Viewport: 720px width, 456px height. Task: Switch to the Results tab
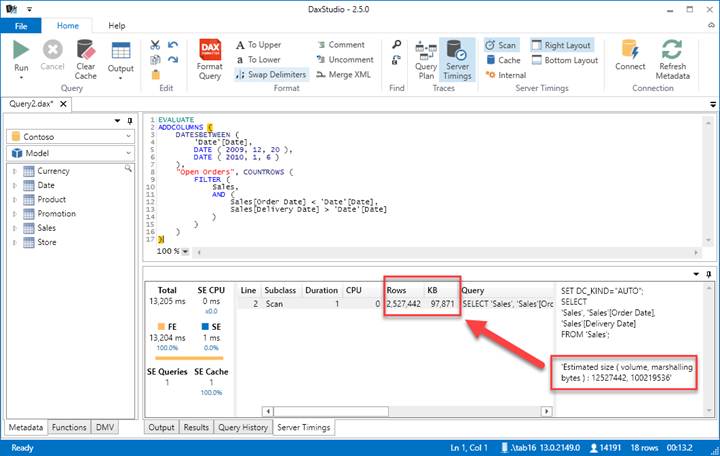(196, 428)
